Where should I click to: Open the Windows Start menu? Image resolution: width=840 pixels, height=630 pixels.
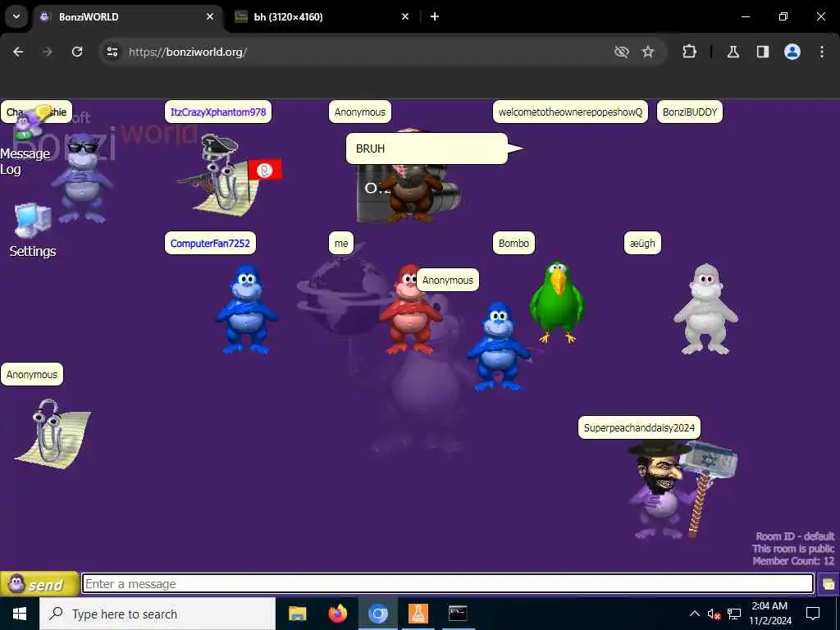coord(20,614)
